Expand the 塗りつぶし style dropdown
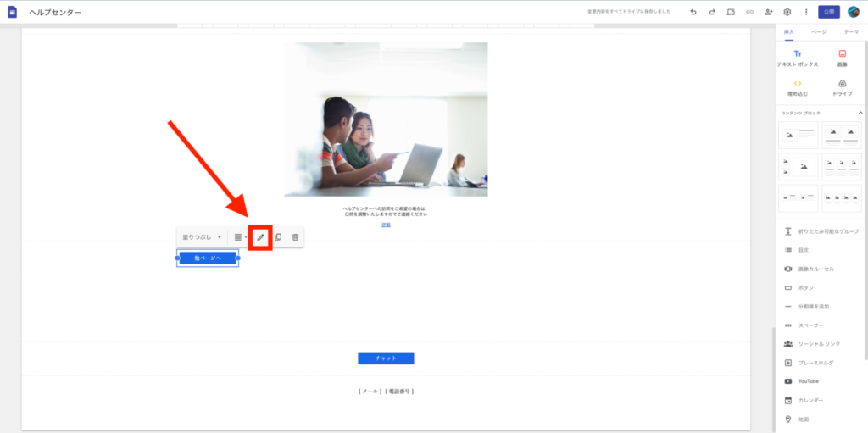 (203, 237)
